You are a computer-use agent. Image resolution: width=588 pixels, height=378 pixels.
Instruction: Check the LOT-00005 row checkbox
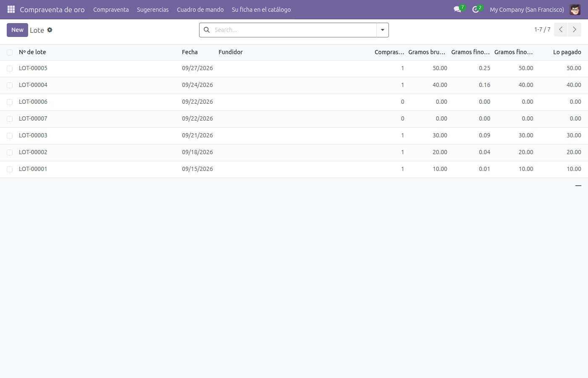[10, 68]
